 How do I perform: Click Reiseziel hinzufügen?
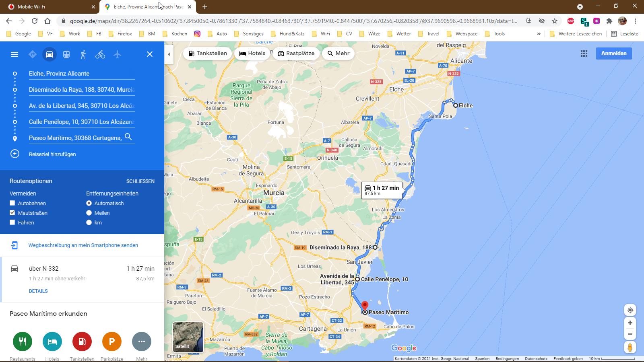pyautogui.click(x=52, y=154)
